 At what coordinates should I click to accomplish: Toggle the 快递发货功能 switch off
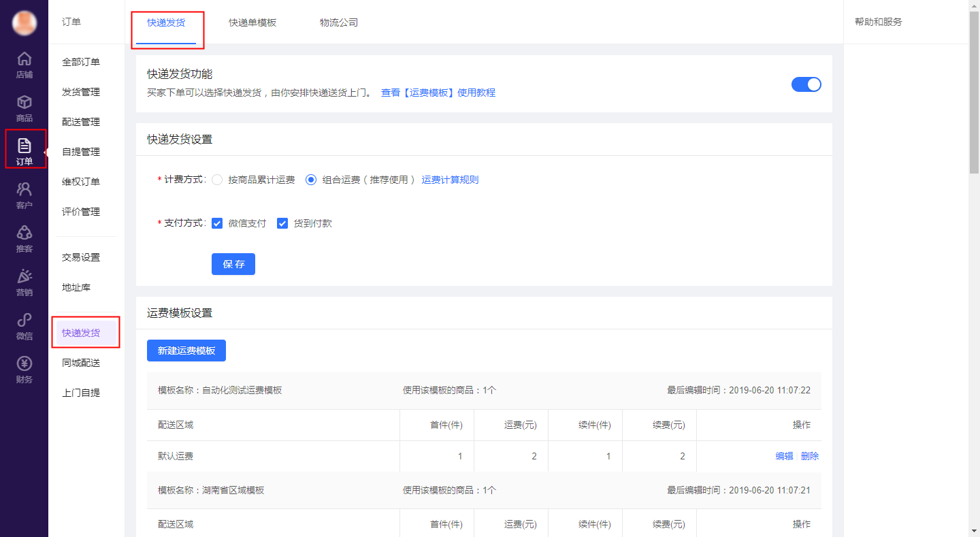pyautogui.click(x=806, y=84)
